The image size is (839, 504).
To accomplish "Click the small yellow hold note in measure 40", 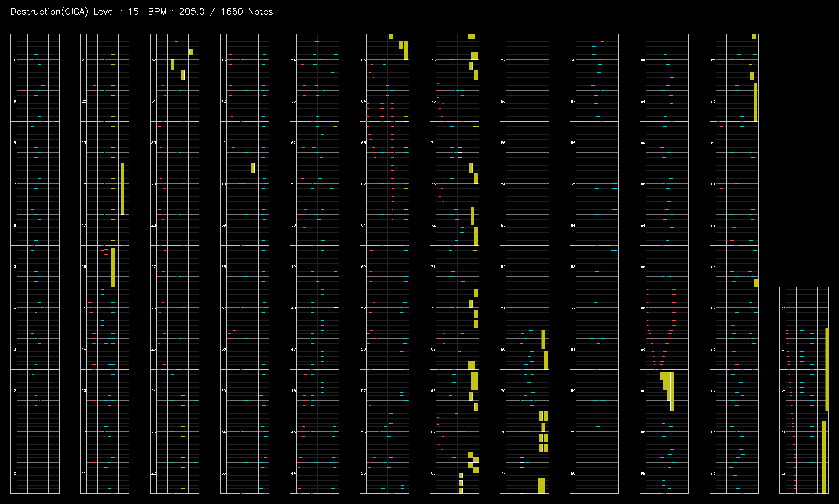I will pos(253,168).
